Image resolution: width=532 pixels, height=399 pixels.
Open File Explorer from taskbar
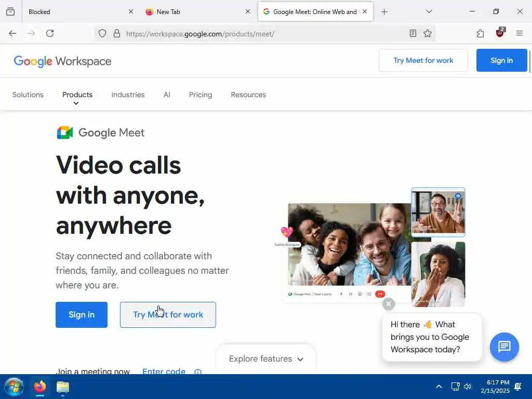tap(63, 387)
